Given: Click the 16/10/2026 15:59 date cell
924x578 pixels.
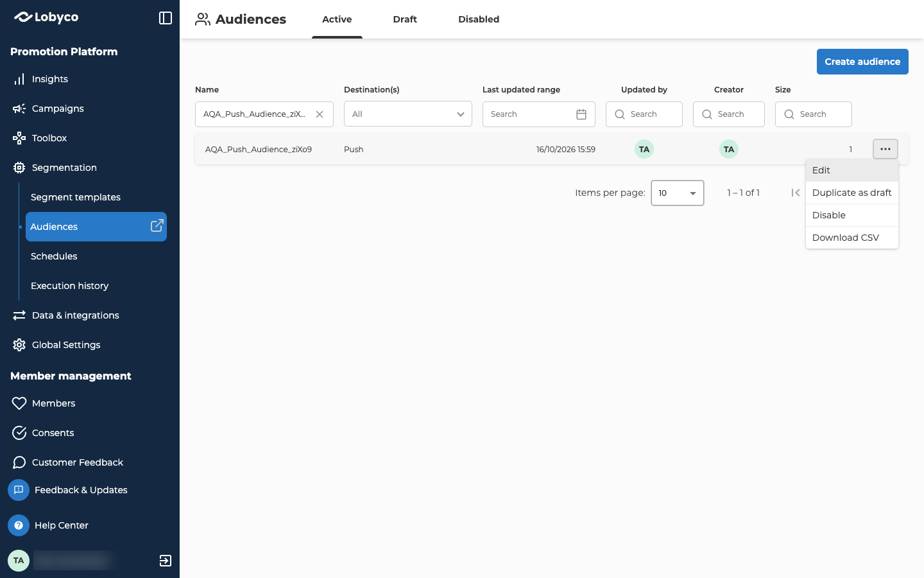Looking at the screenshot, I should tap(566, 149).
